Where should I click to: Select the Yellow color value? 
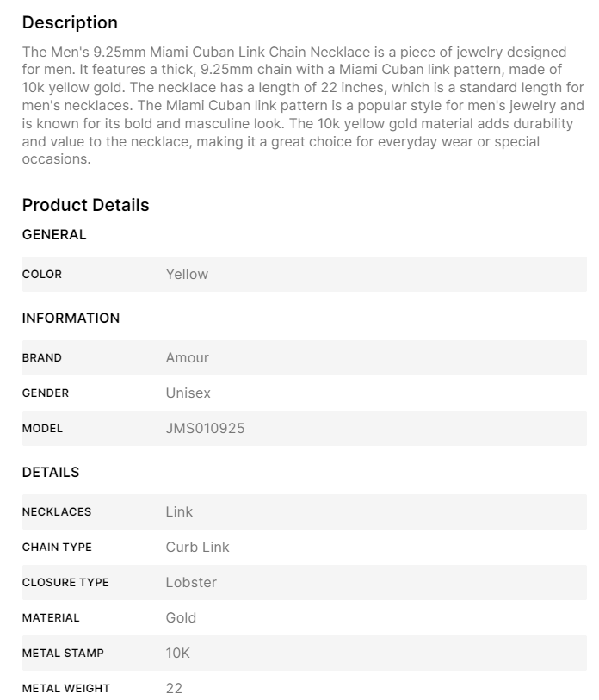pos(187,274)
